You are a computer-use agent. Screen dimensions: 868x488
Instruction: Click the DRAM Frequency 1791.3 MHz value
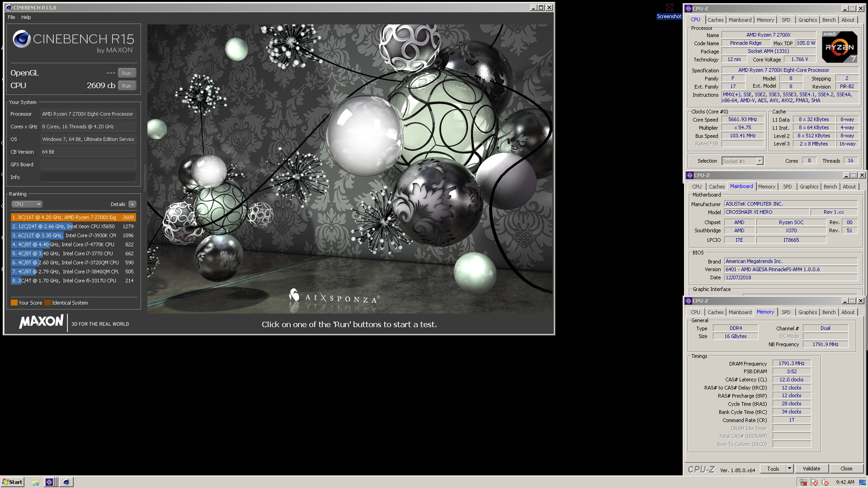pos(792,363)
